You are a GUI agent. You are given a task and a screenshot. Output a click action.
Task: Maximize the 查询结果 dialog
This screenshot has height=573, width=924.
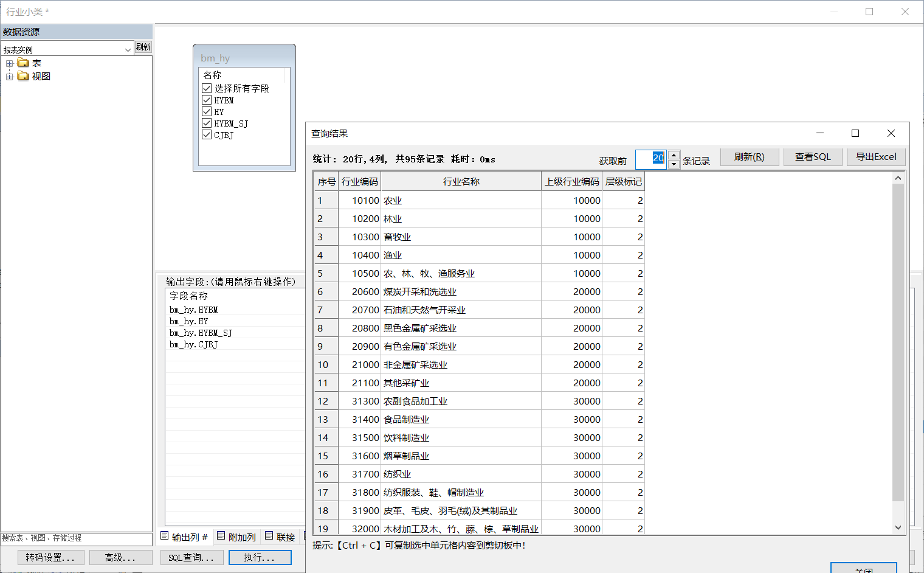(x=855, y=133)
